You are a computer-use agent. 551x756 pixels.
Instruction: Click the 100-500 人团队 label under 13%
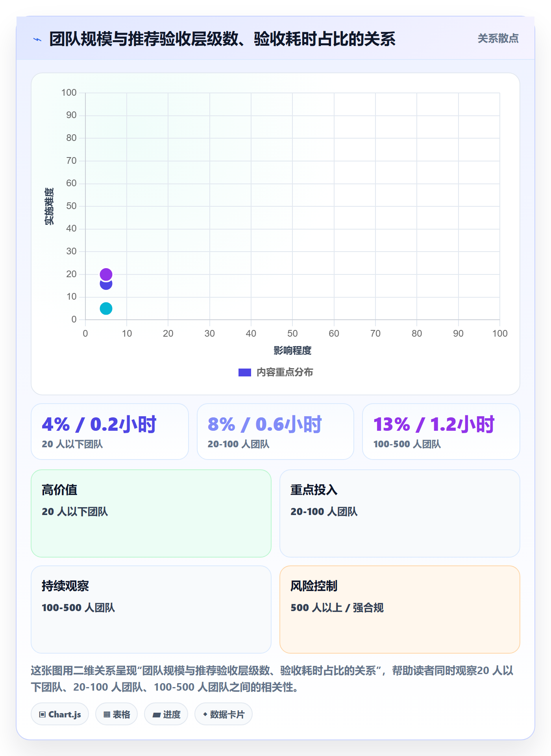(x=407, y=444)
